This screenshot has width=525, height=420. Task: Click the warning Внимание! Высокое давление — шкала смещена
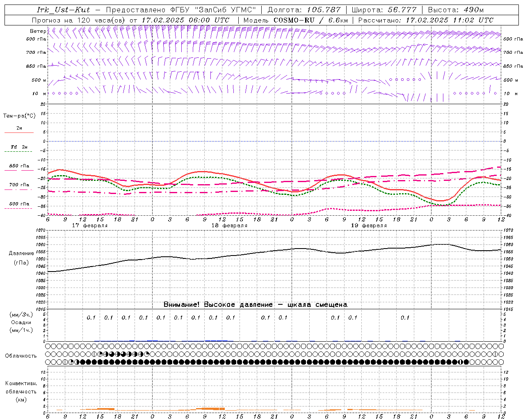255,305
